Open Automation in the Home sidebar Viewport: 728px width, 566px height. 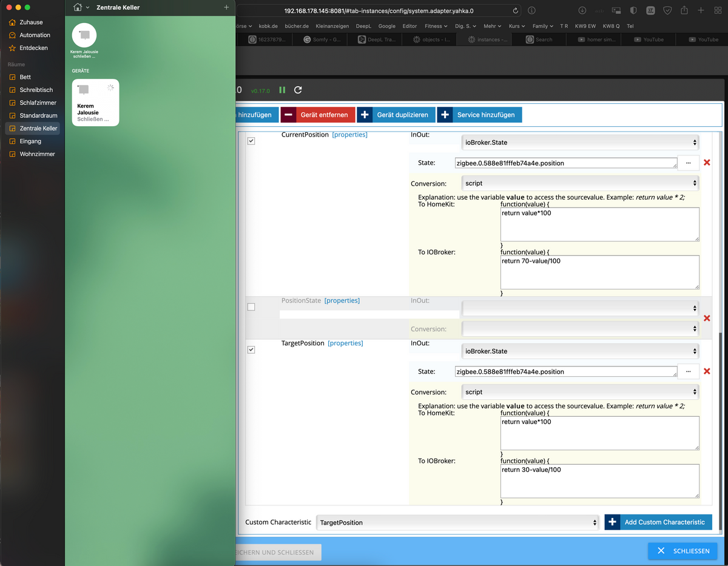[x=35, y=35]
